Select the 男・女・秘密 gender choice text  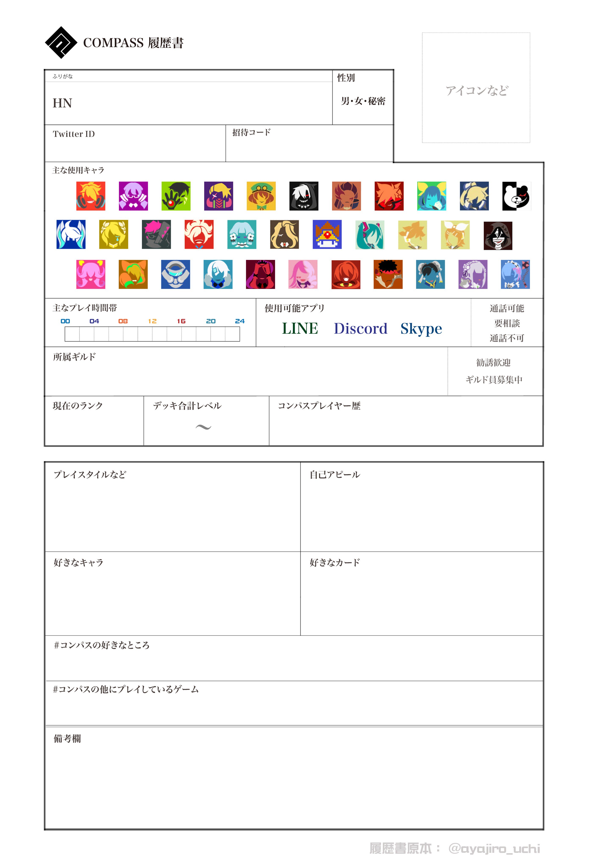pos(363,101)
